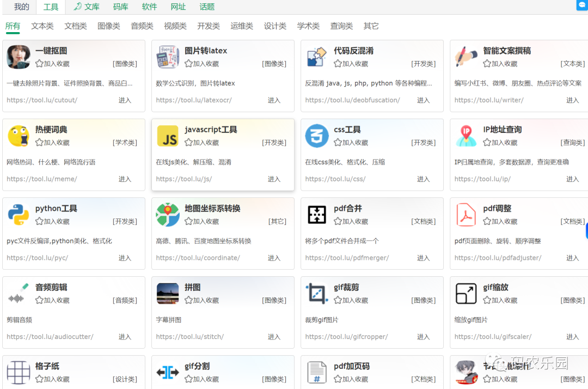This screenshot has width=588, height=389.
Task: Click 进入 on 一键抠图 card
Action: (x=125, y=100)
